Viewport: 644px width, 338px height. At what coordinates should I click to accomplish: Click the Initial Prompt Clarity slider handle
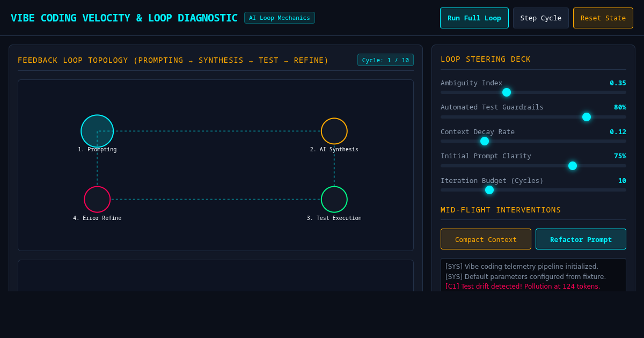[573, 166]
